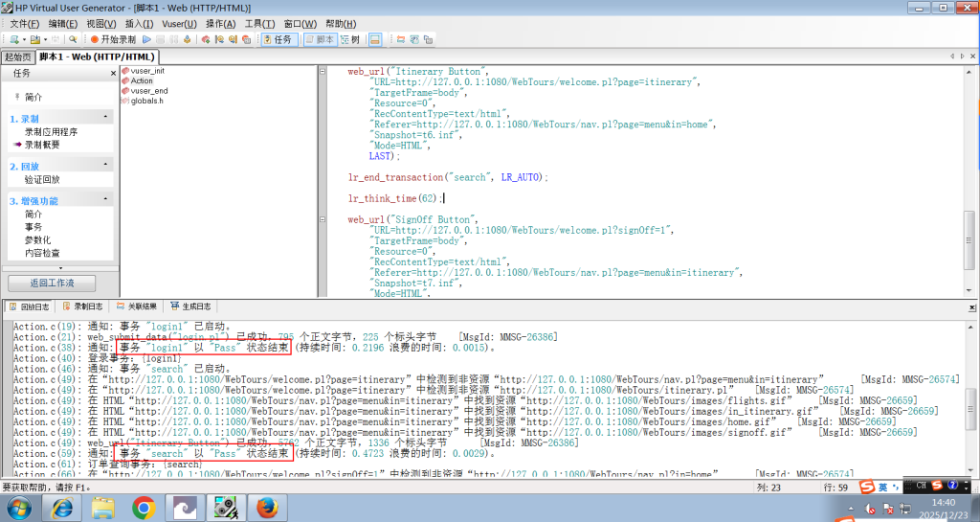Click the blue Run playback arrow icon

[146, 39]
